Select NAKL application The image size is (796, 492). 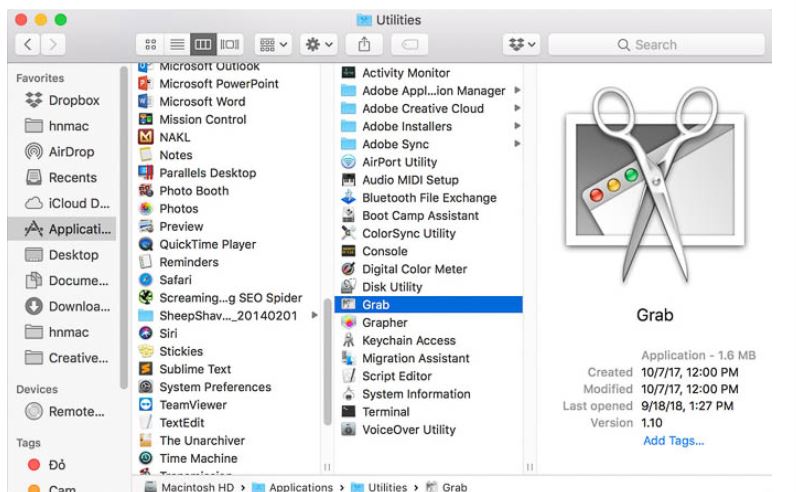[x=164, y=137]
